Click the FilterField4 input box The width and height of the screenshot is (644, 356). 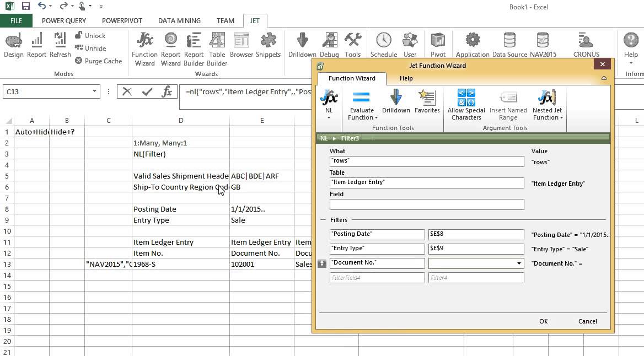(x=377, y=278)
